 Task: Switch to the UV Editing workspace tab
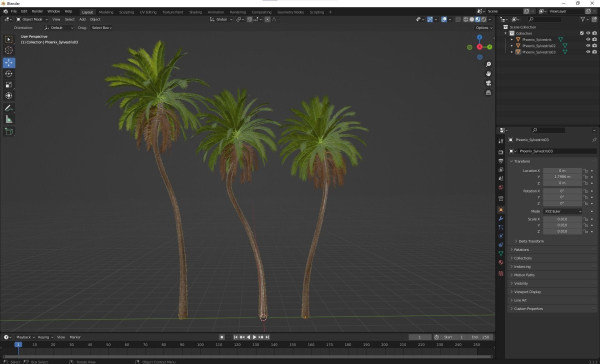[148, 12]
